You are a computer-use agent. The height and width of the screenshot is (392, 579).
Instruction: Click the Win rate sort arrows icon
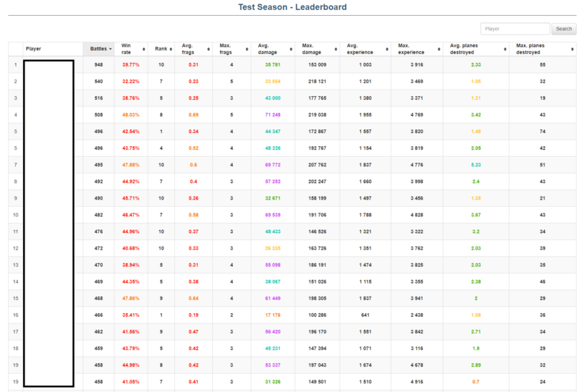tap(143, 49)
